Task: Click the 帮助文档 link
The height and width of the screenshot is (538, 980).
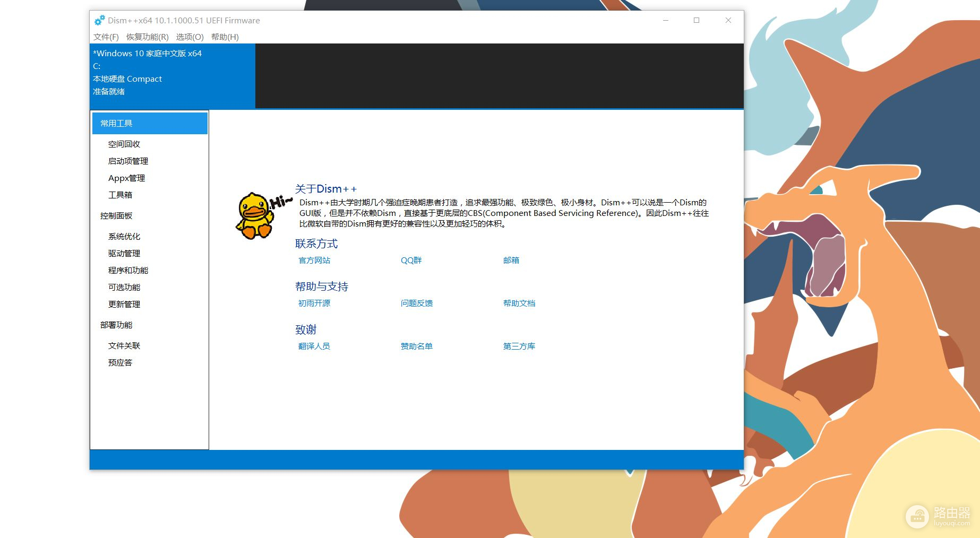Action: click(x=519, y=303)
